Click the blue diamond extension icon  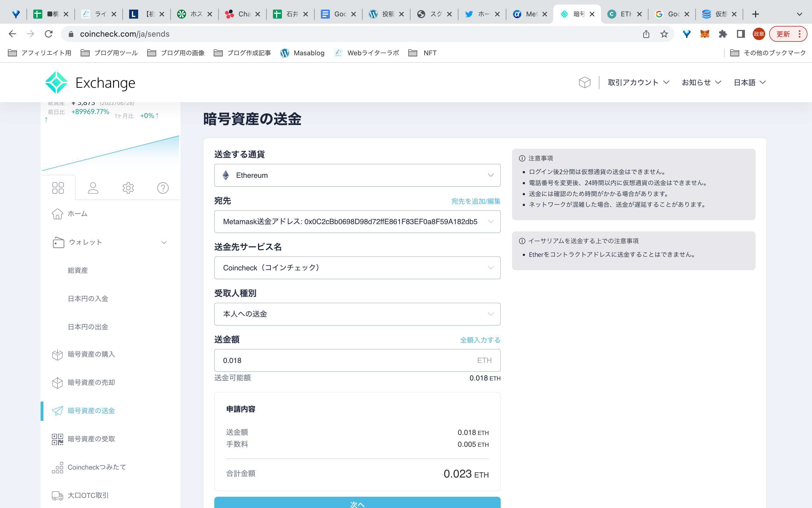[687, 34]
